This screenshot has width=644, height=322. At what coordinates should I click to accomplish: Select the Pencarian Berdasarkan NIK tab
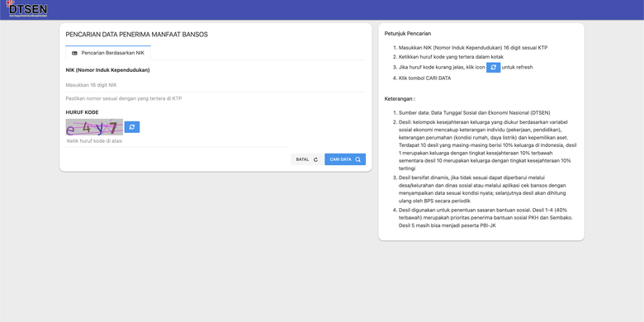pyautogui.click(x=108, y=53)
